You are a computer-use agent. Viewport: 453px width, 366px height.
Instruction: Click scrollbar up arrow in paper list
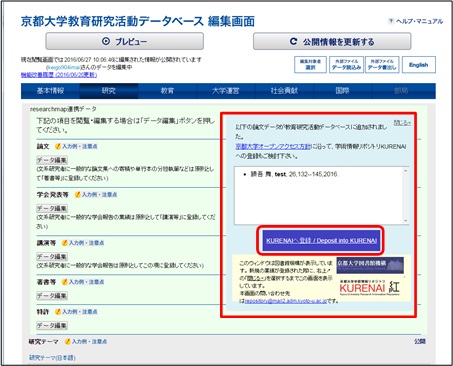[405, 171]
